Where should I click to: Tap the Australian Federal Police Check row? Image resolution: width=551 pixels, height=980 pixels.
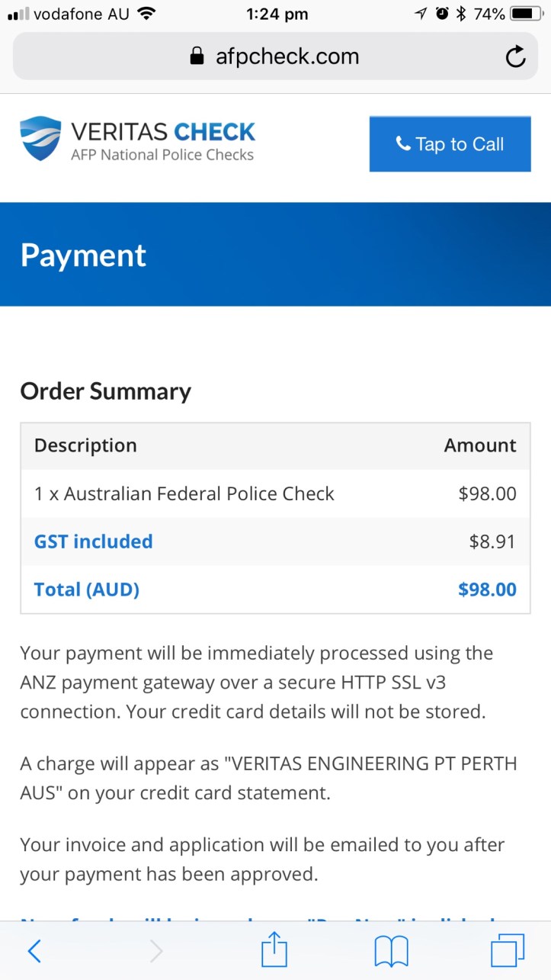184,493
